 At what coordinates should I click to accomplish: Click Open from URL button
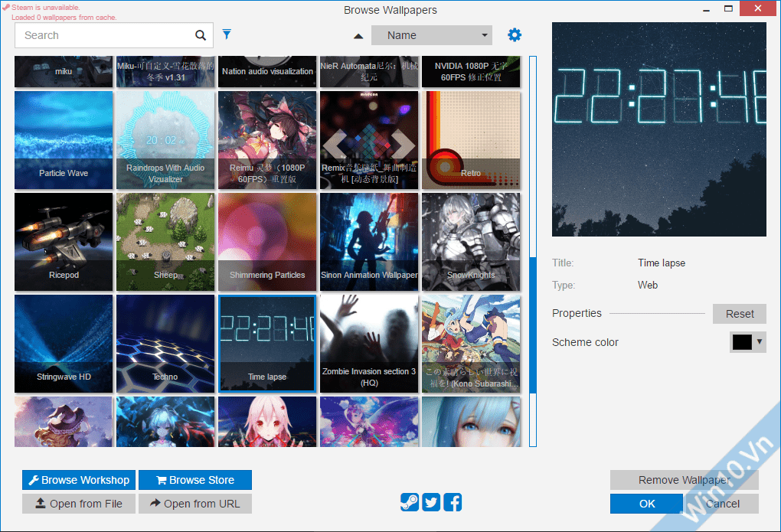195,504
